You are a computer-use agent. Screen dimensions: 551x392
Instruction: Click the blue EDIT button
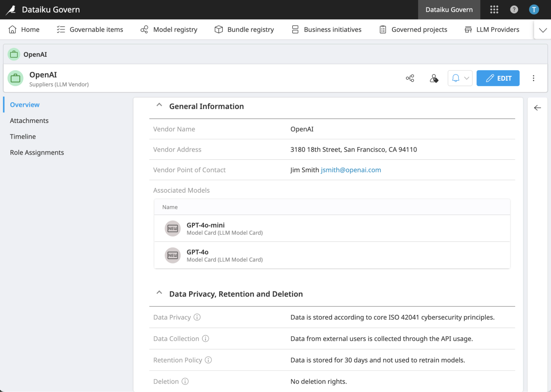[x=498, y=78]
